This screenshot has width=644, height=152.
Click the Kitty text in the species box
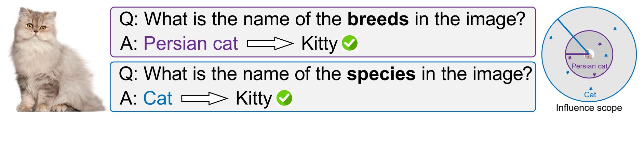point(254,99)
